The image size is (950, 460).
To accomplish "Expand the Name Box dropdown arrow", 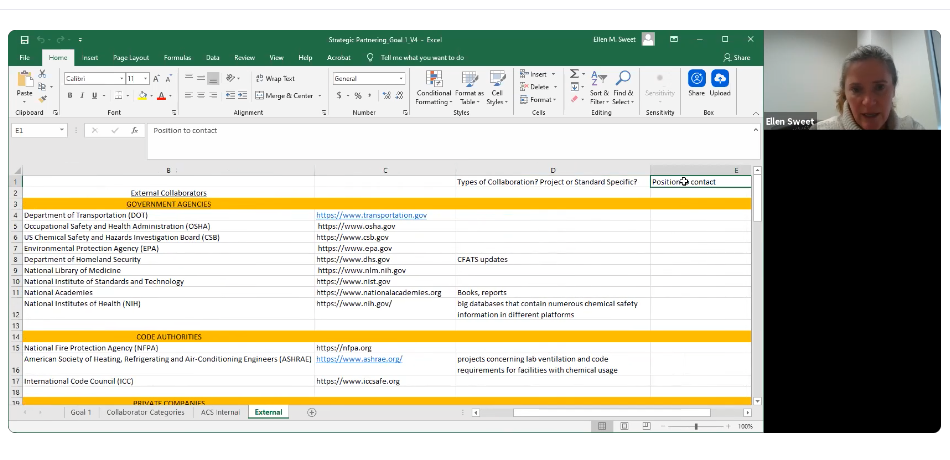I will pyautogui.click(x=62, y=130).
